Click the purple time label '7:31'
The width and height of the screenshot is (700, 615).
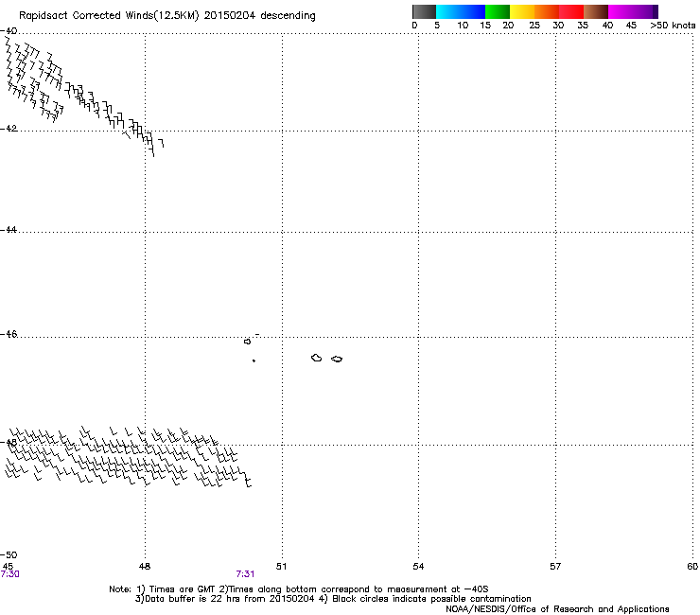(245, 574)
